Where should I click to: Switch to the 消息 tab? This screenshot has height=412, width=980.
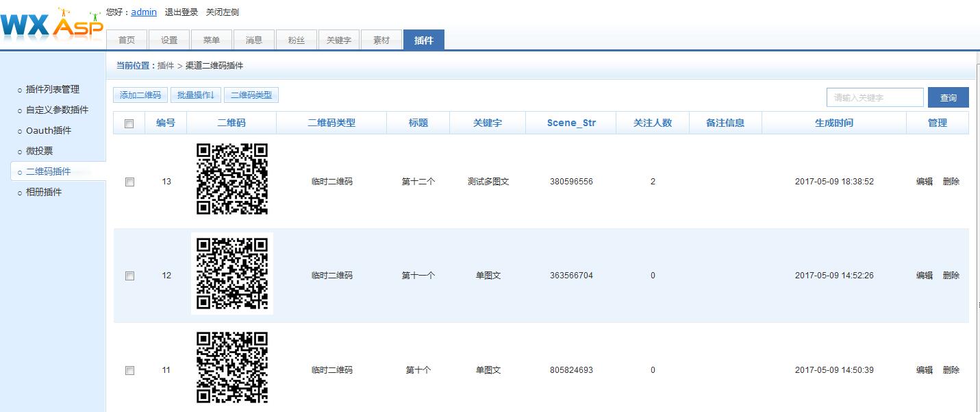point(254,40)
